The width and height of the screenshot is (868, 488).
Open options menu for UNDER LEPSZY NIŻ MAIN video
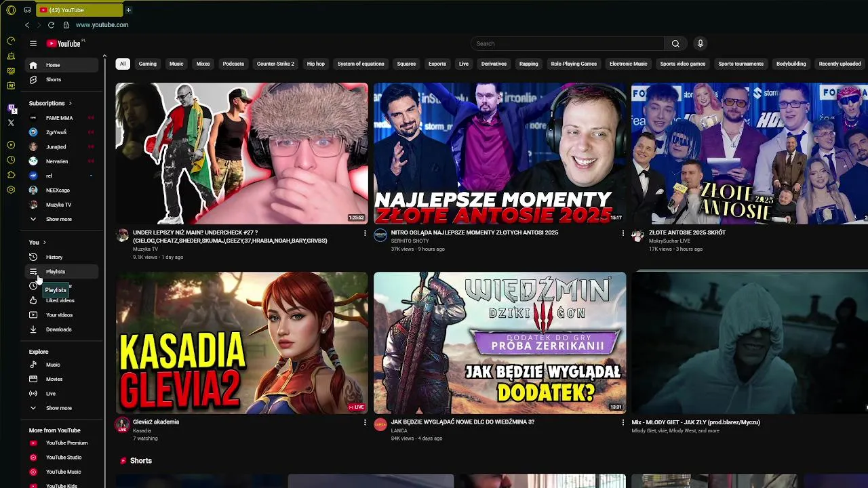tap(365, 233)
